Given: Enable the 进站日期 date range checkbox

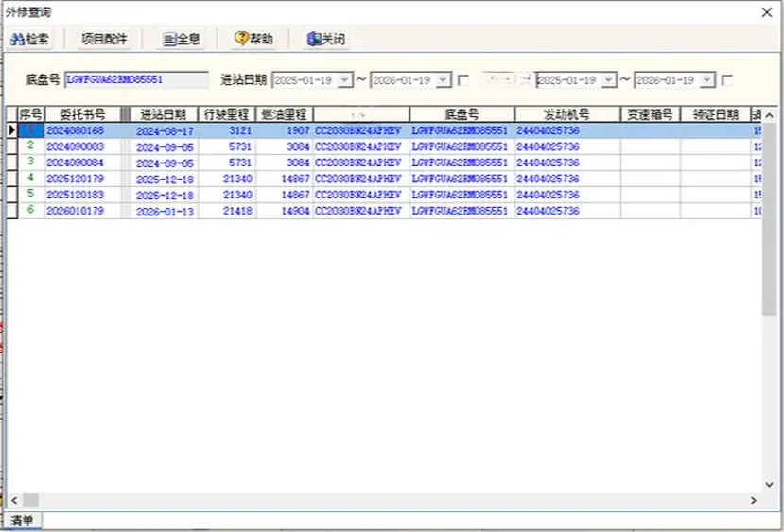Looking at the screenshot, I should pyautogui.click(x=463, y=80).
